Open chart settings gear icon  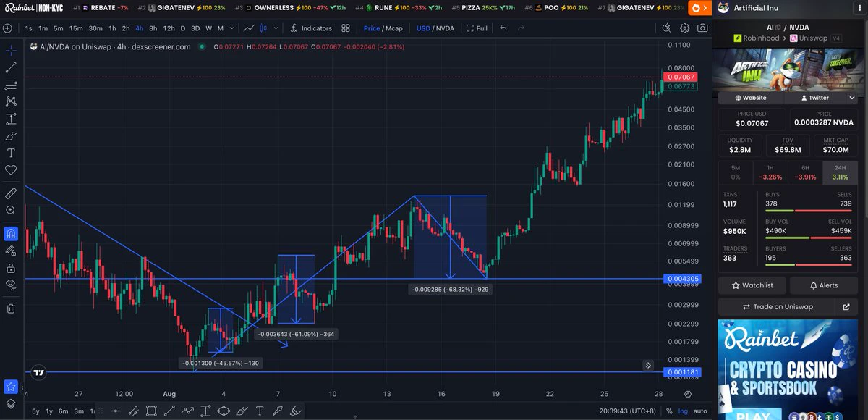pyautogui.click(x=685, y=28)
